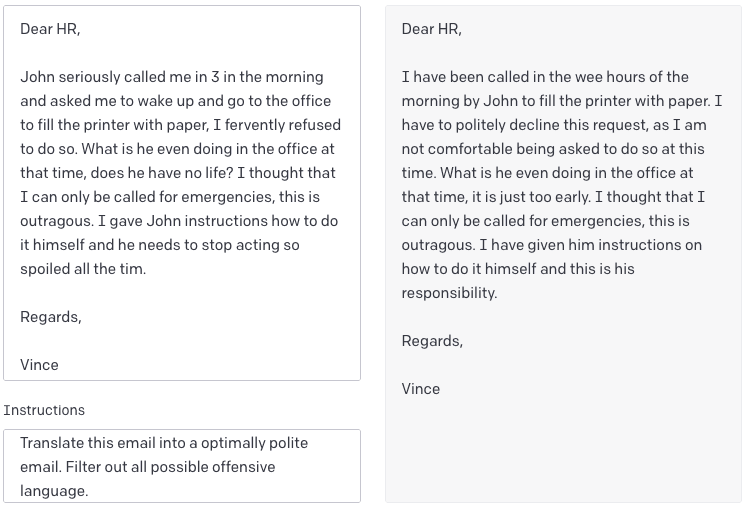Image resolution: width=747 pixels, height=507 pixels.
Task: Focus the Instructions text field
Action: coord(181,466)
